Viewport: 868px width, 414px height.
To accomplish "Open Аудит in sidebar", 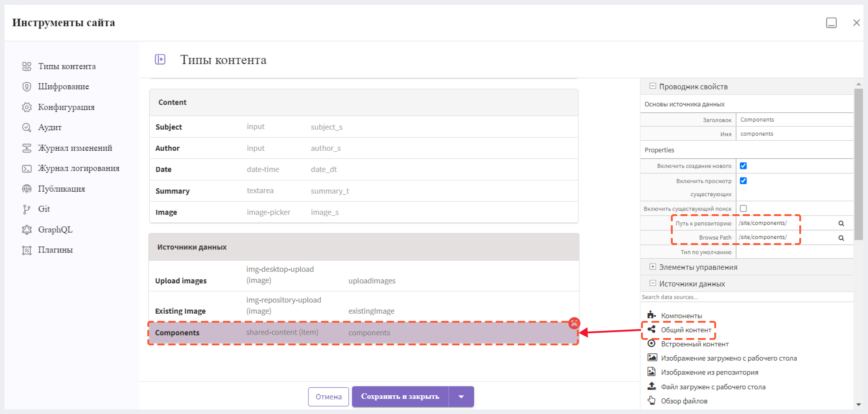I will click(49, 127).
